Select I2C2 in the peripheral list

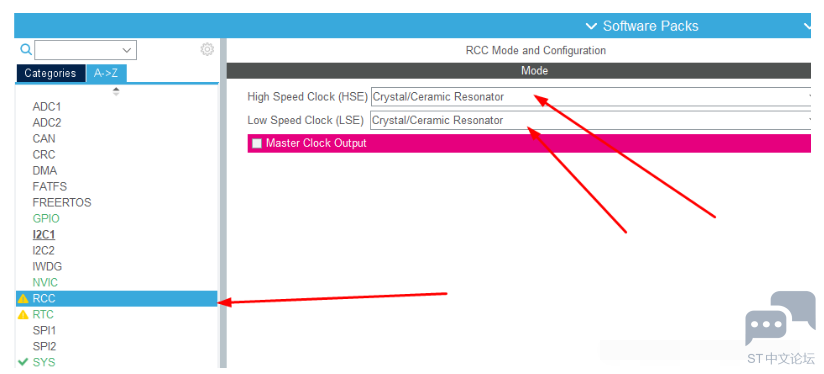point(44,251)
